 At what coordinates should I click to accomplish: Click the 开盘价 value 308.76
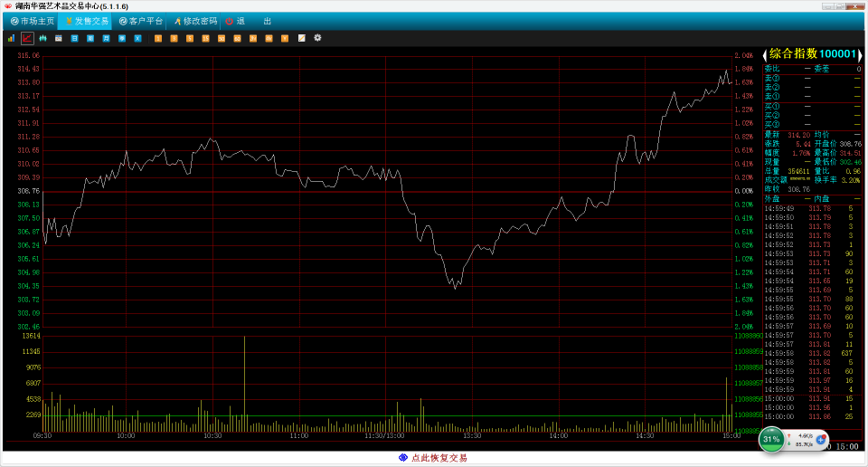point(850,144)
